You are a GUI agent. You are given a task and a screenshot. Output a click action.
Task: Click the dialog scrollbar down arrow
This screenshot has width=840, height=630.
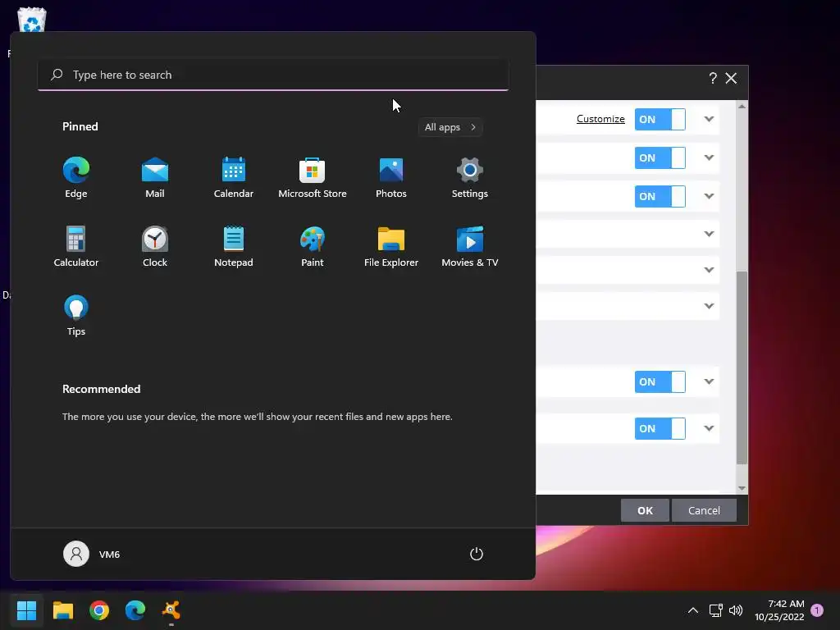click(742, 488)
